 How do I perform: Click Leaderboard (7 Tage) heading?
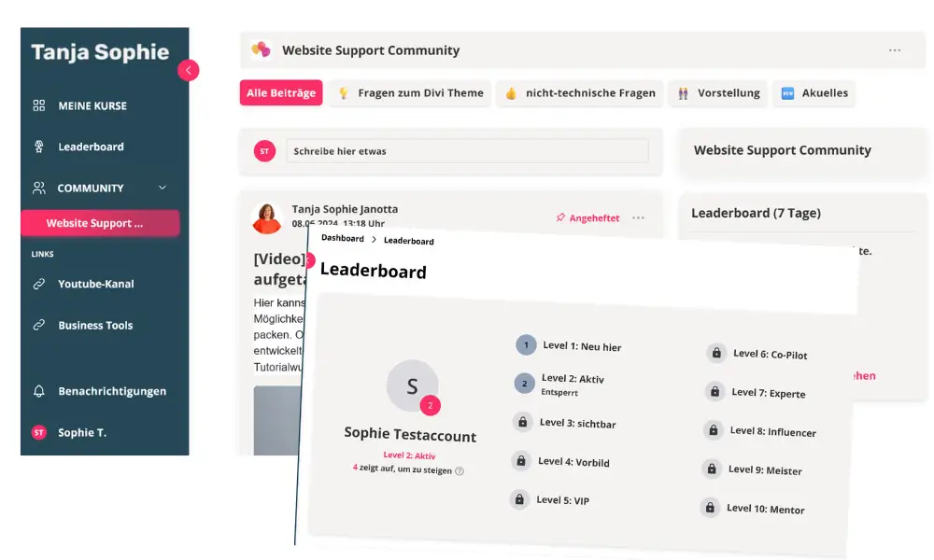tap(756, 213)
